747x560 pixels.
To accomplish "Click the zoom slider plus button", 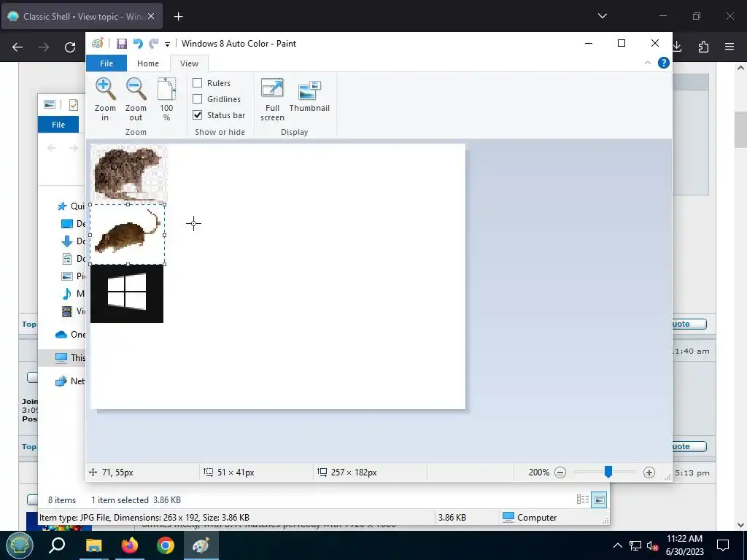I will point(649,472).
